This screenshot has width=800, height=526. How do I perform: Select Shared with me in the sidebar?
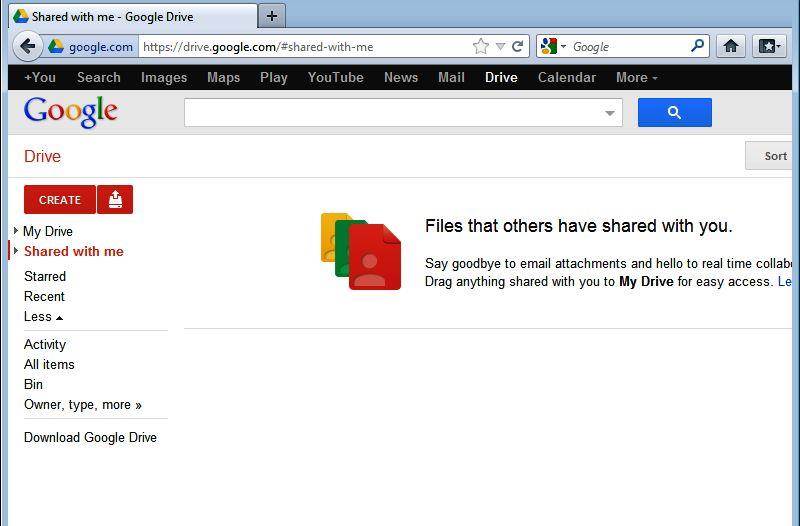(x=73, y=252)
